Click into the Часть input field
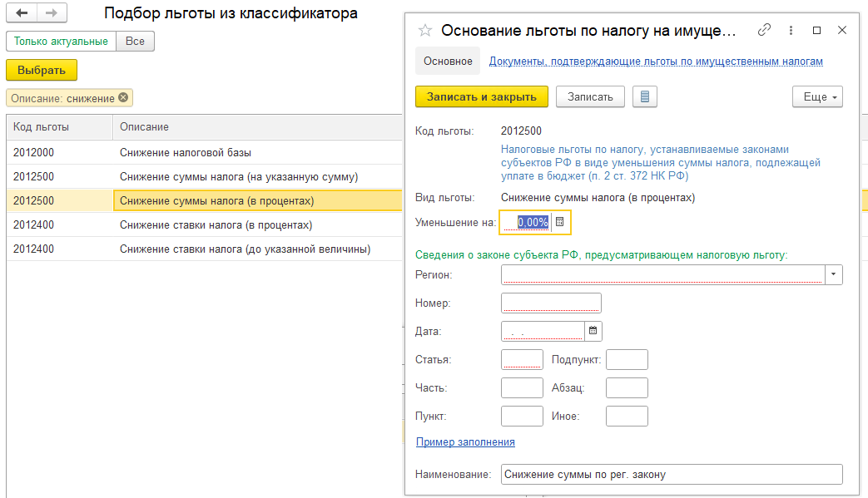The image size is (868, 498). coord(522,387)
